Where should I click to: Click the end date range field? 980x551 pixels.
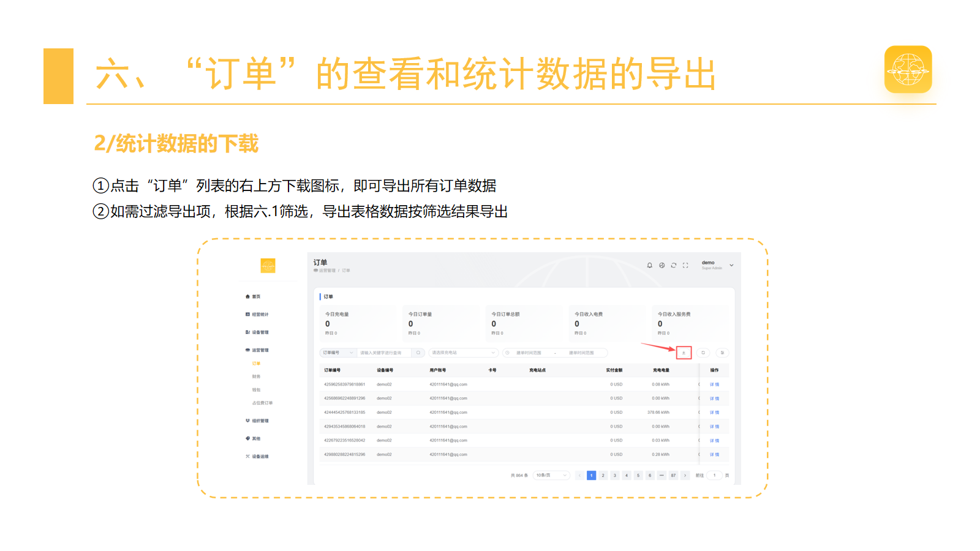(581, 353)
